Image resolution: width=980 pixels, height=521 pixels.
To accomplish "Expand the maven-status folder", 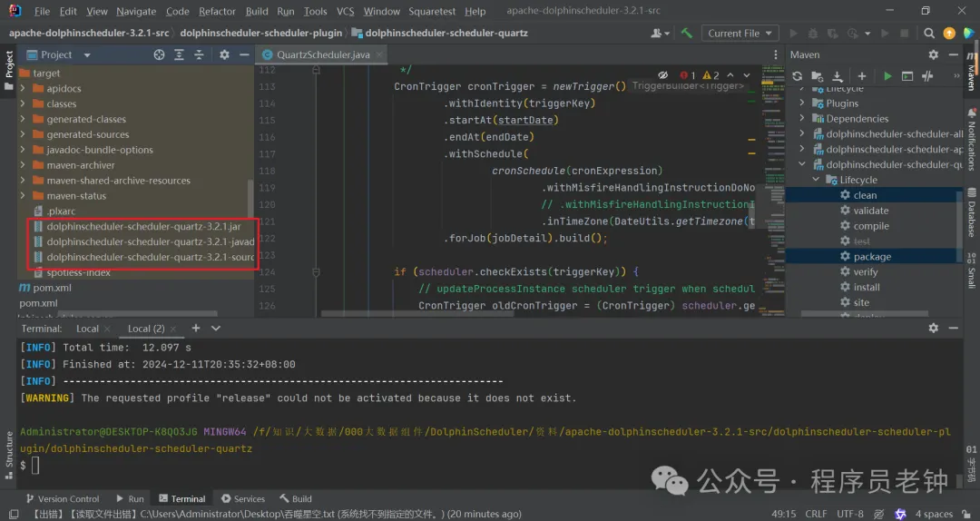I will (23, 196).
